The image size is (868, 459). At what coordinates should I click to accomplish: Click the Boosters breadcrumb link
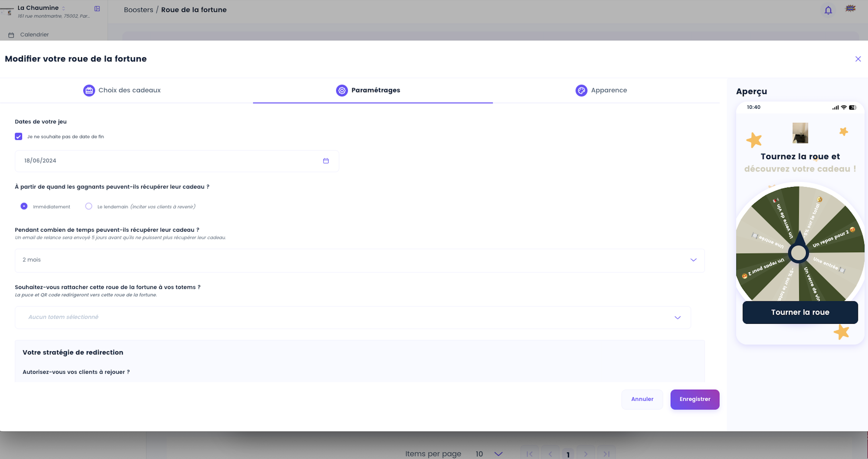pyautogui.click(x=138, y=10)
